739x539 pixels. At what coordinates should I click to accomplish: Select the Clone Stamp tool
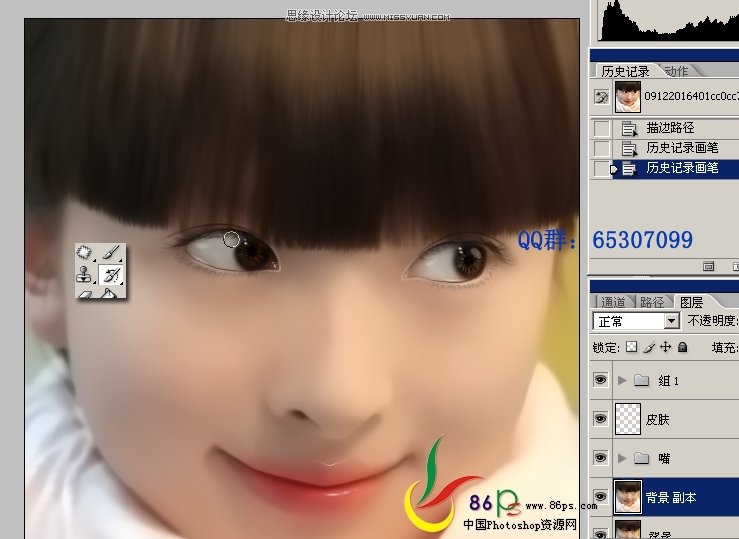(x=85, y=274)
